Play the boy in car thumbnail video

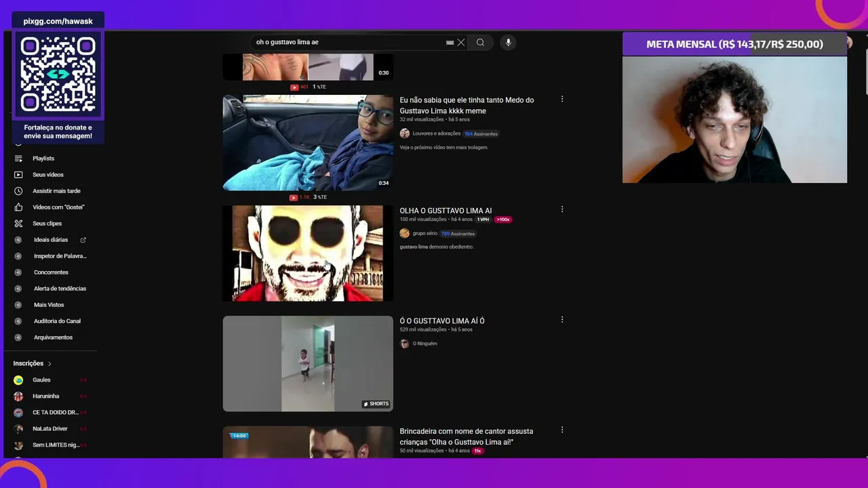coord(308,143)
